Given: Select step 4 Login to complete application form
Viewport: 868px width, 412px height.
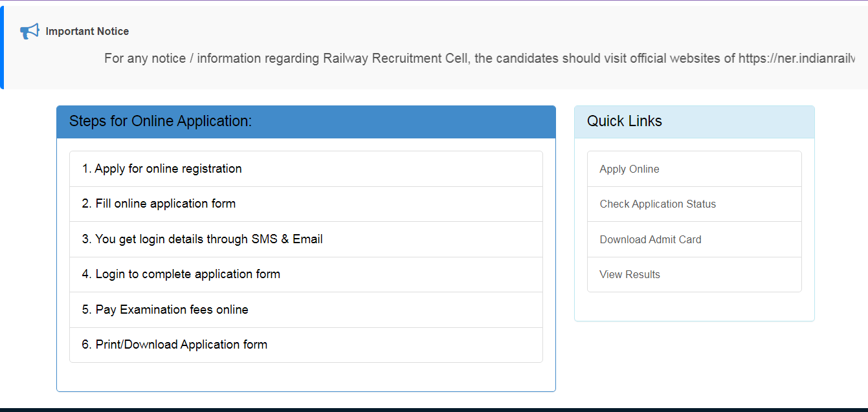Looking at the screenshot, I should click(181, 274).
